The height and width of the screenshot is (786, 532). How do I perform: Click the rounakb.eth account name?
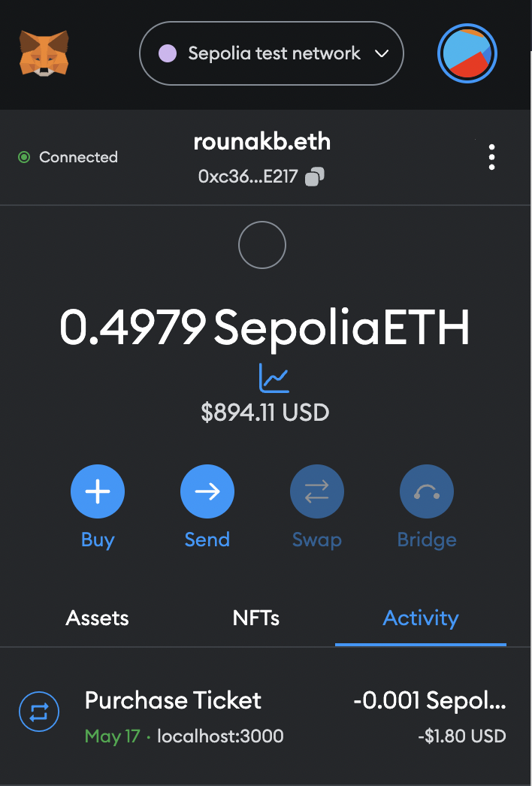261,142
